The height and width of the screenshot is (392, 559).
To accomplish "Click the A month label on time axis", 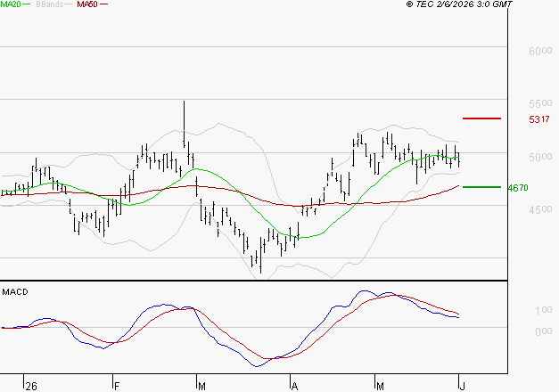I will point(294,387).
